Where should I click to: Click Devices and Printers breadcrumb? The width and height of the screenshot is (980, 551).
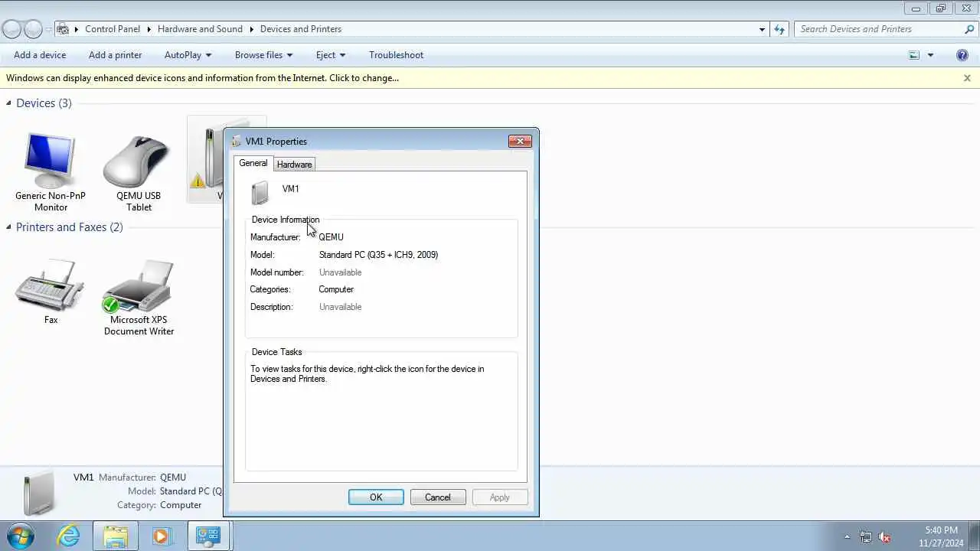click(x=301, y=29)
